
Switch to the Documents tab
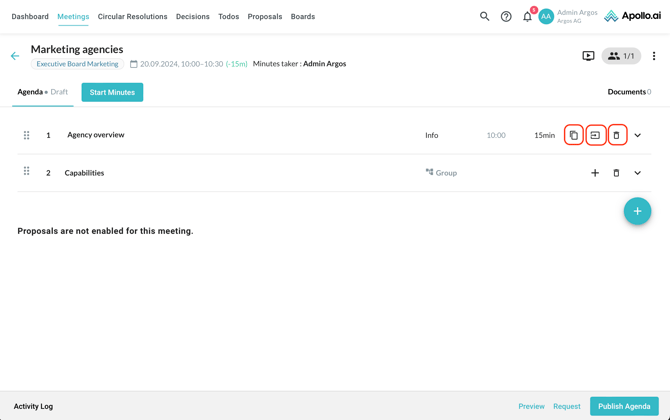pyautogui.click(x=628, y=92)
